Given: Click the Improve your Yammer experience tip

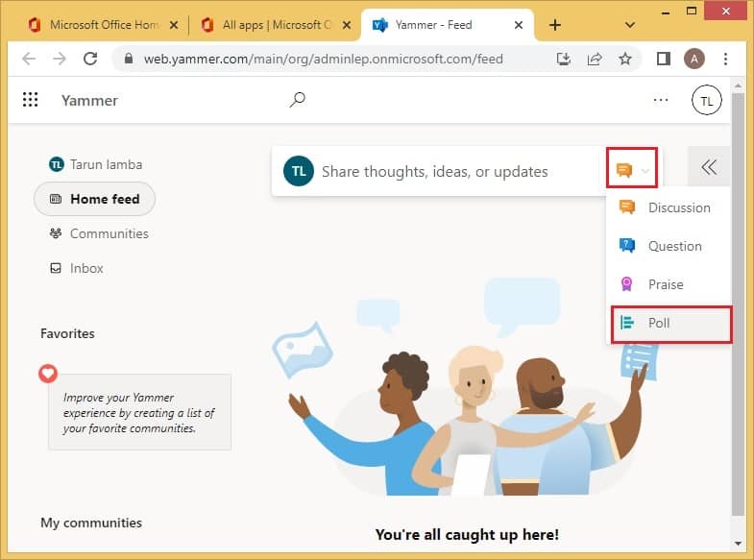Looking at the screenshot, I should [x=140, y=412].
